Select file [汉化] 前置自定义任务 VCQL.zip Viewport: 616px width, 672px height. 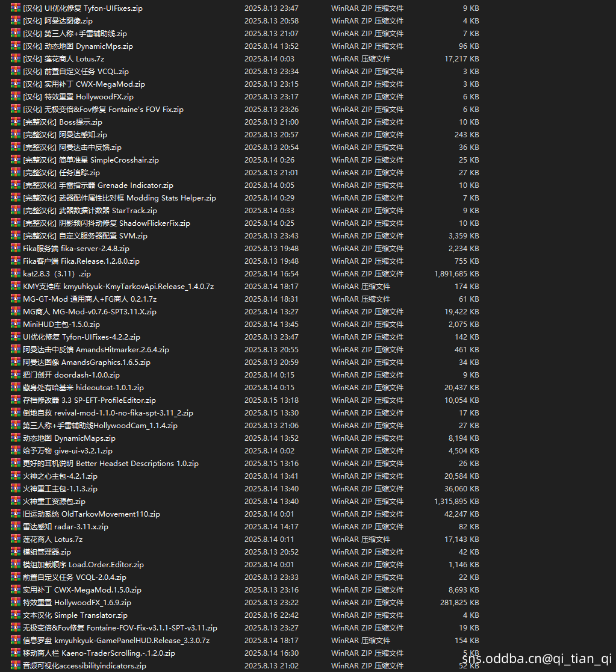(x=76, y=71)
